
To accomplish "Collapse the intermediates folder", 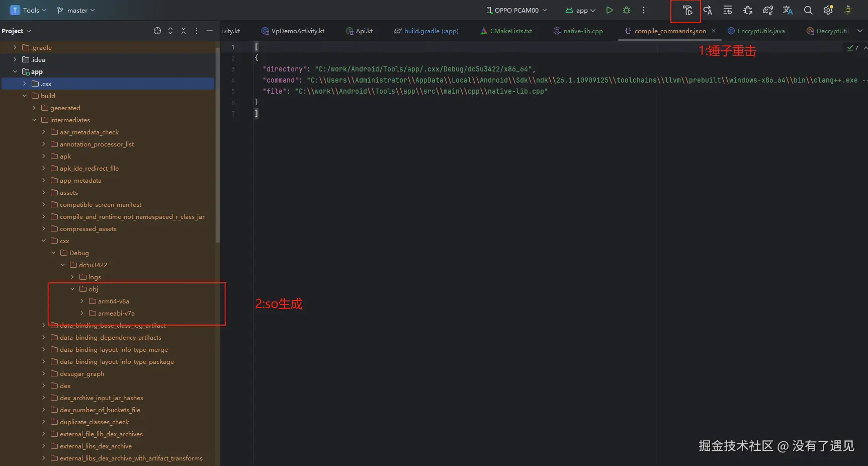I will 34,120.
